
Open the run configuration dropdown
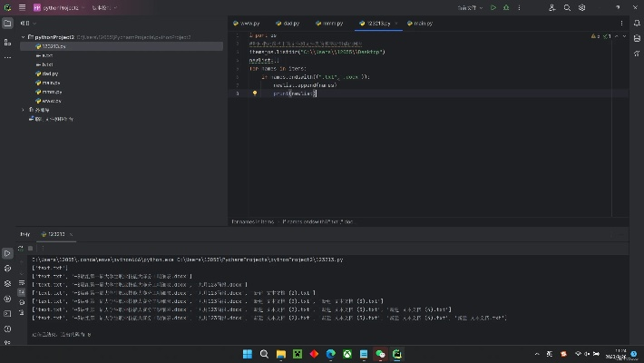[469, 7]
